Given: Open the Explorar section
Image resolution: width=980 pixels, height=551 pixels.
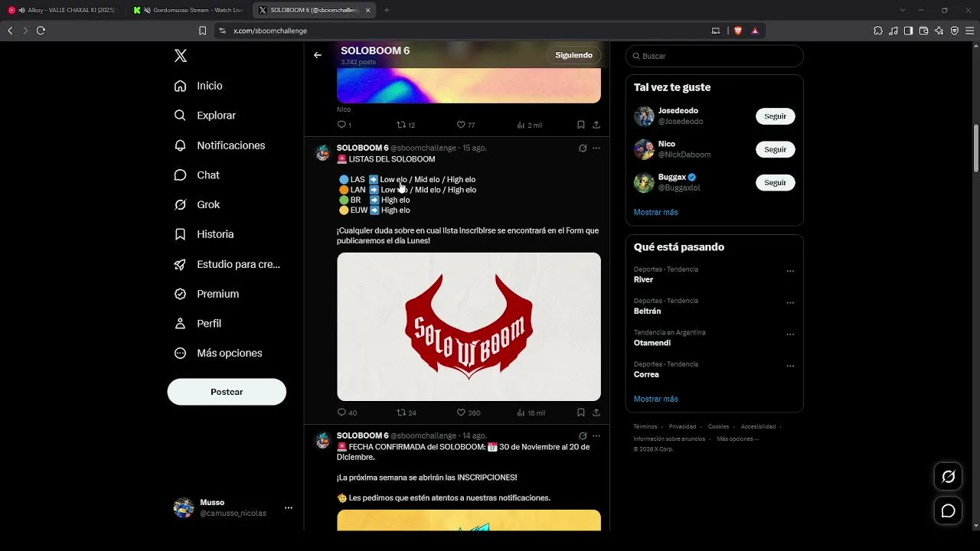Looking at the screenshot, I should 204,116.
